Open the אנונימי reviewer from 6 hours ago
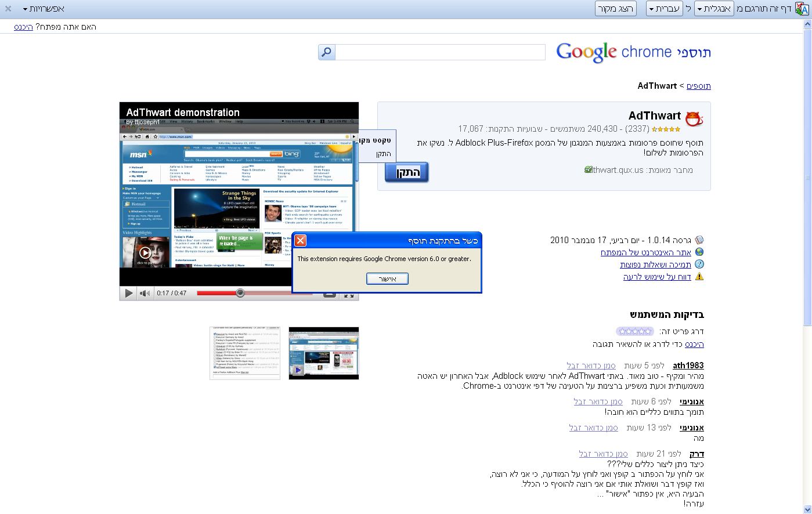The height and width of the screenshot is (514, 812). point(692,401)
